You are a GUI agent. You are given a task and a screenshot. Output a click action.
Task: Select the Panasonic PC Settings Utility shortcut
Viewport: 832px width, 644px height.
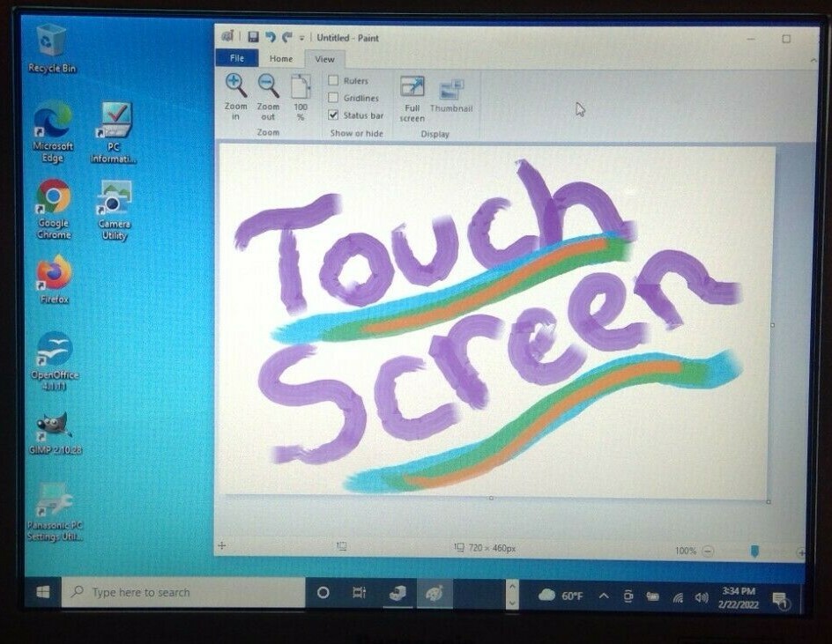tap(55, 512)
